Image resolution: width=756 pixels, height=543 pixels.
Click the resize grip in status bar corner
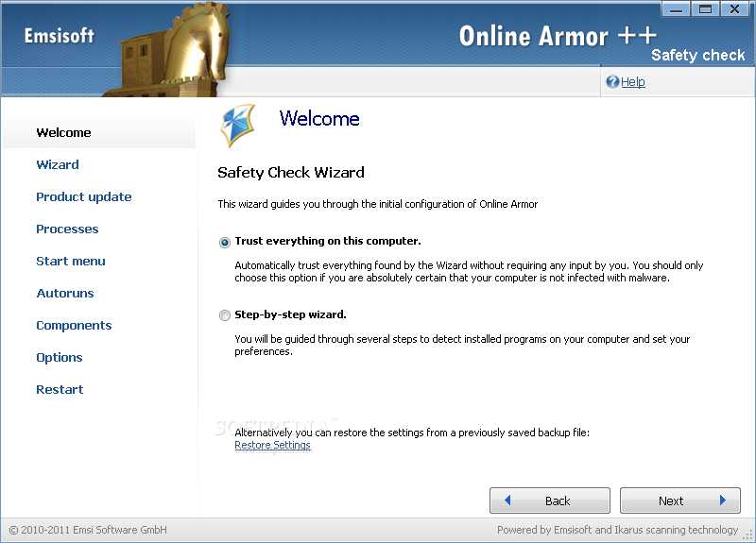[x=748, y=535]
